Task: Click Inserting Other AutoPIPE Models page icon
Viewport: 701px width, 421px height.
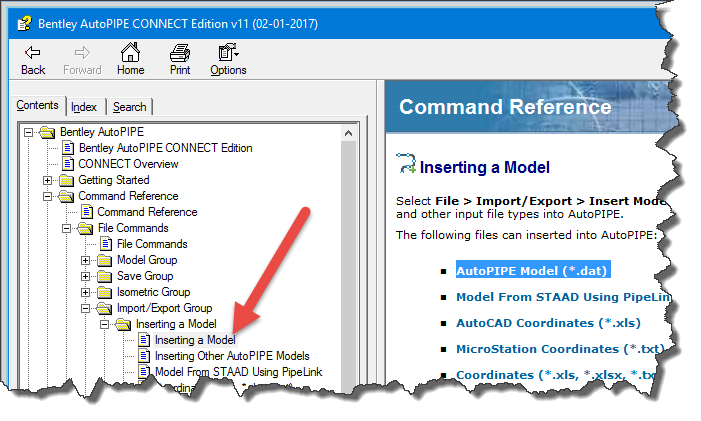Action: click(x=144, y=356)
